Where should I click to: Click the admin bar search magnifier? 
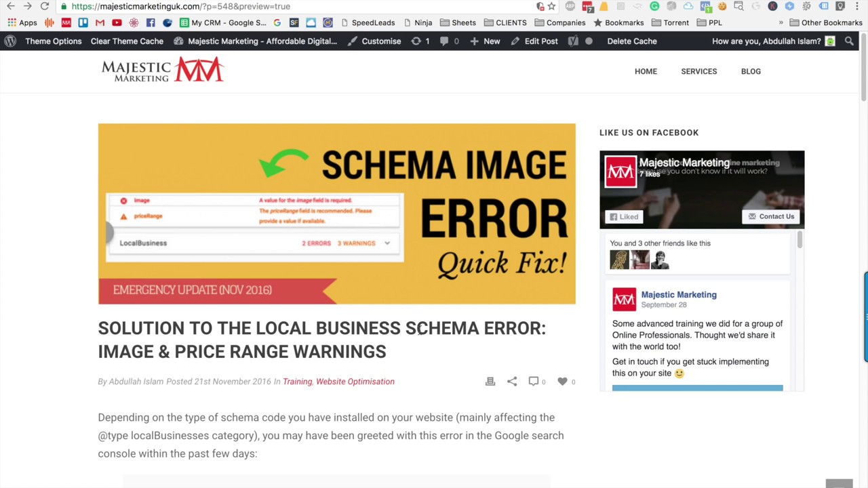(849, 41)
